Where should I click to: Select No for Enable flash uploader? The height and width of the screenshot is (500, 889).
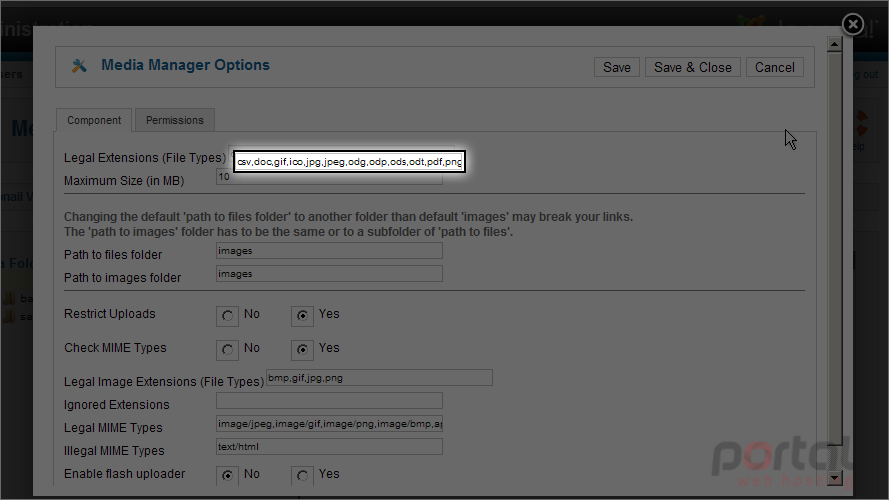[227, 476]
